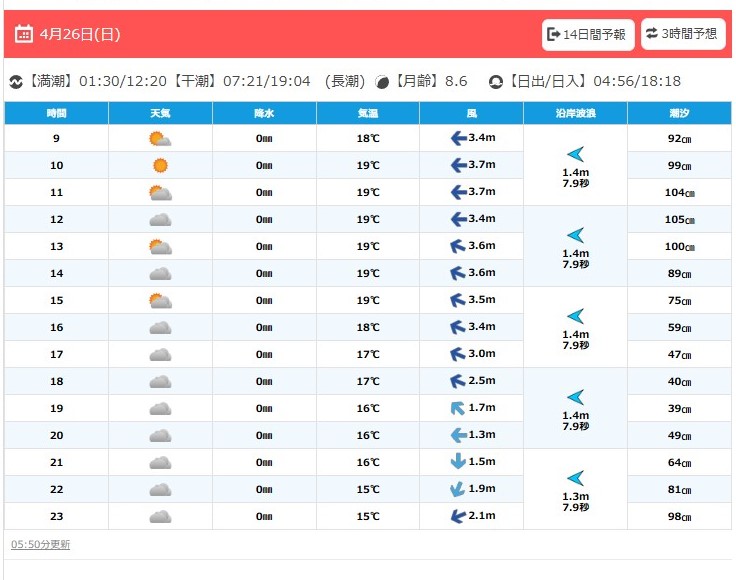
Task: Click the wave direction arrow for 21-23時
Action: tap(575, 477)
